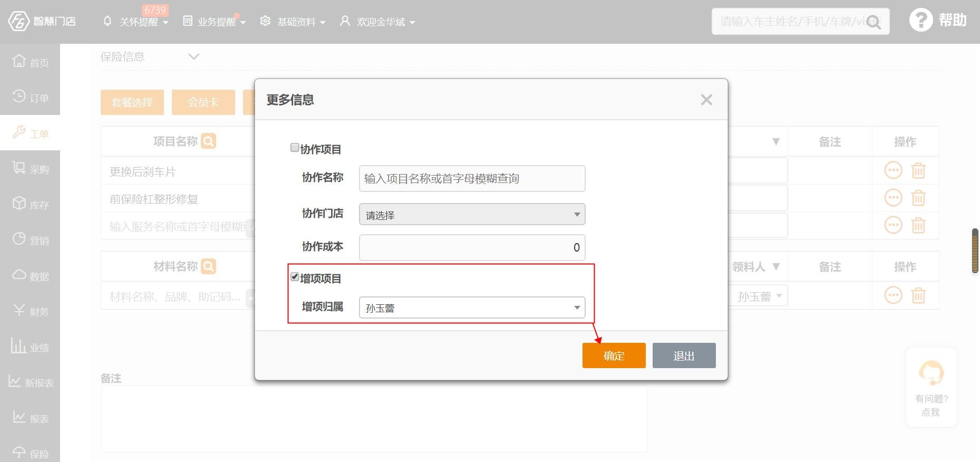Open the 孙玉蕾 领料人 dropdown in material row
The image size is (980, 462).
tap(759, 296)
